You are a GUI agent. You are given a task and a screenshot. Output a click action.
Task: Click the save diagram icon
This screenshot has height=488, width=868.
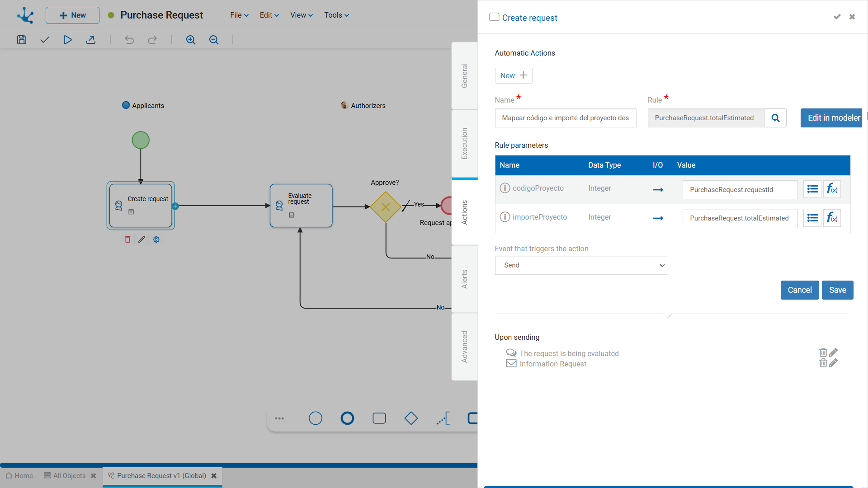pyautogui.click(x=22, y=40)
